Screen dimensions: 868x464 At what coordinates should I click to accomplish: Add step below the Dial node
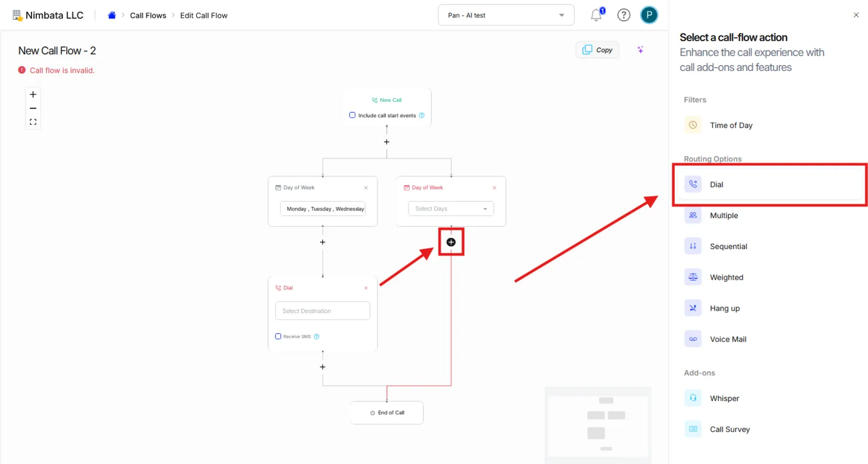(323, 367)
